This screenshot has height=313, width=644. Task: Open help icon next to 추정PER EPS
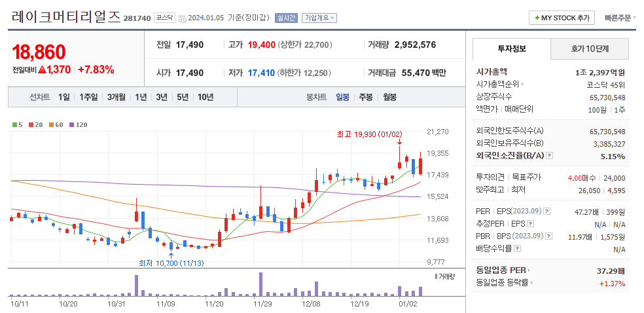pos(531,224)
